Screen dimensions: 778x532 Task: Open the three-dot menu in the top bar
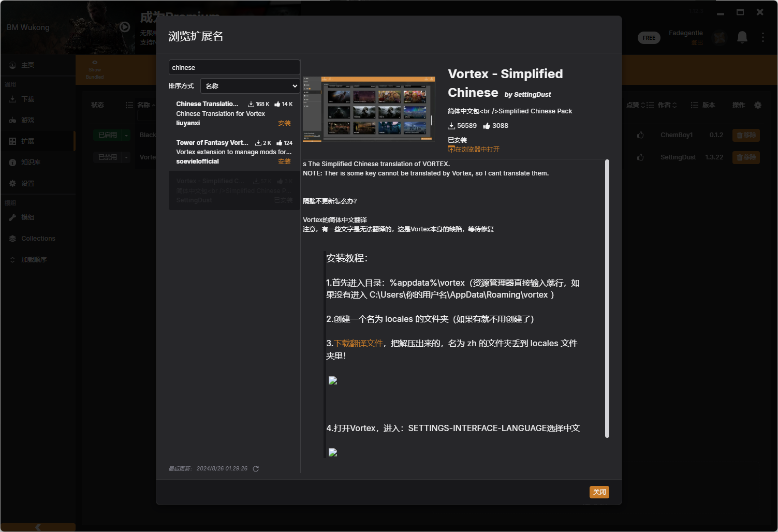pyautogui.click(x=763, y=37)
